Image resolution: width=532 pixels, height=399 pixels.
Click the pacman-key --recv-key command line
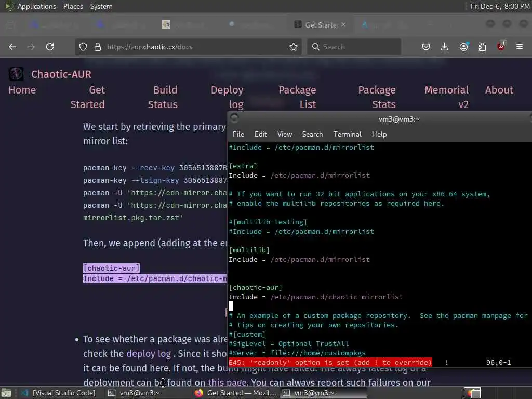[x=155, y=168]
